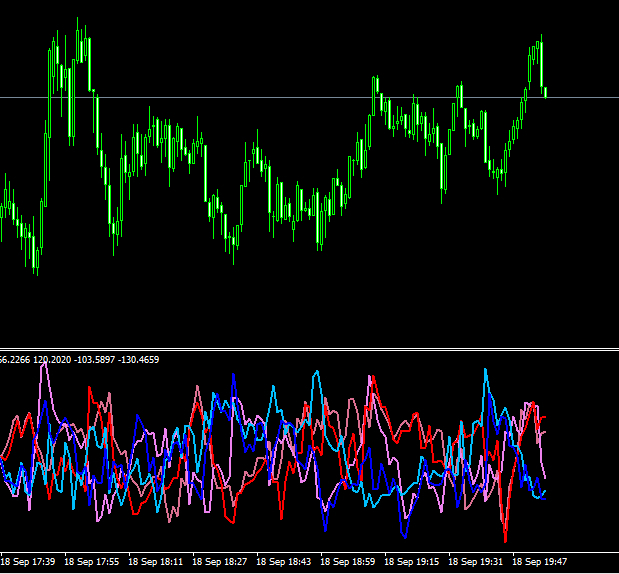Click the latest candlestick at the price line
619x574 pixels.
(x=545, y=93)
